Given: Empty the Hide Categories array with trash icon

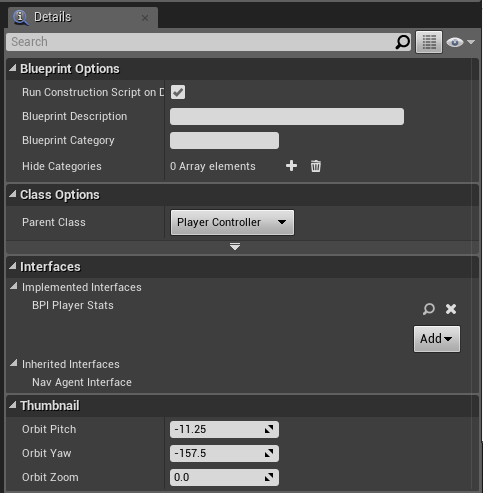Looking at the screenshot, I should 316,166.
